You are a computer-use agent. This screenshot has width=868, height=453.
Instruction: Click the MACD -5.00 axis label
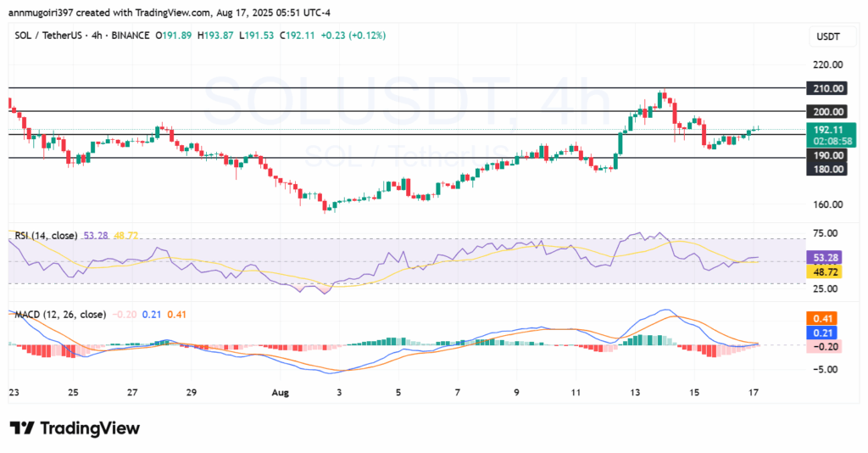click(x=826, y=369)
